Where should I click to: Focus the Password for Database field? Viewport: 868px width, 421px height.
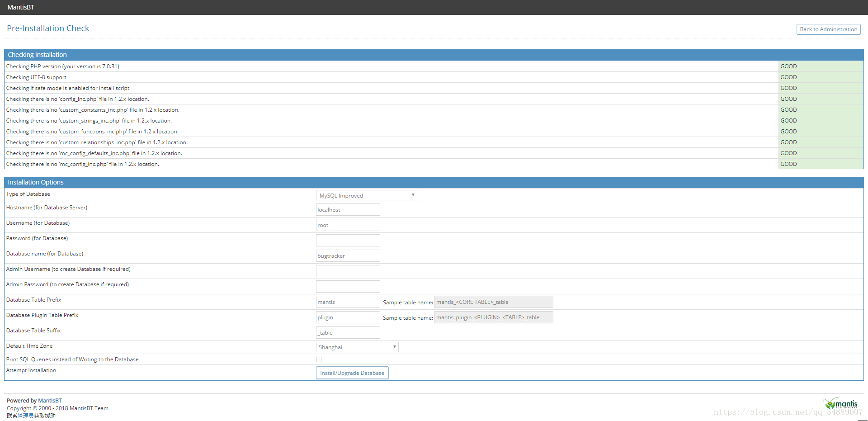point(348,240)
